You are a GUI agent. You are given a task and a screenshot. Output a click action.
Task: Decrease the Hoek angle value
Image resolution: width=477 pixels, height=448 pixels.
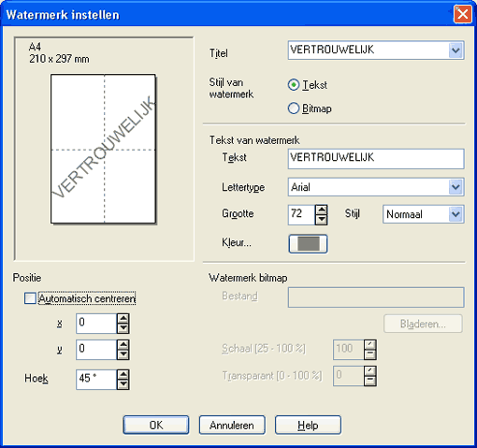coord(123,384)
